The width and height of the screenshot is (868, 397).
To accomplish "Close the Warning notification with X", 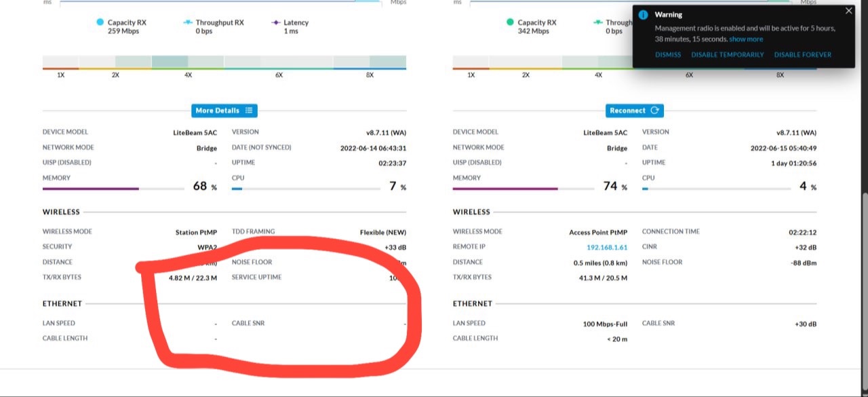I will click(848, 11).
